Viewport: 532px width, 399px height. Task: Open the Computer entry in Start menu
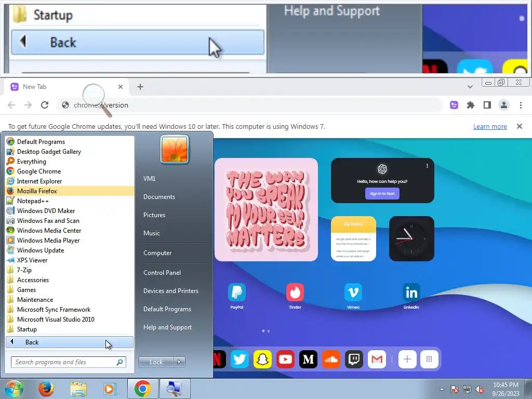(157, 253)
